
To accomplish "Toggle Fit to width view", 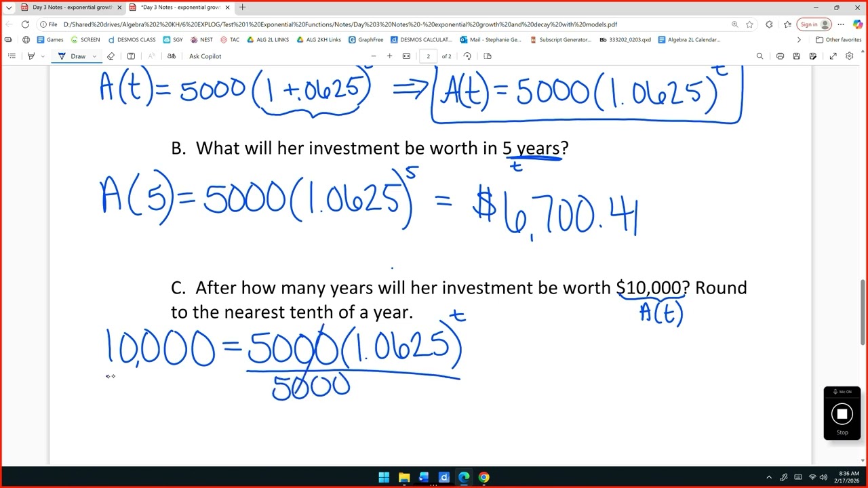I will coord(406,56).
